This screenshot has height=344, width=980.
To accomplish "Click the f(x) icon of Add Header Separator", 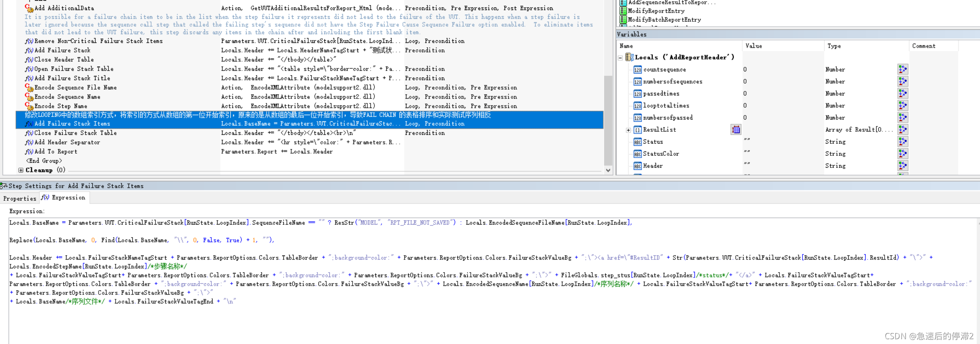I will tap(29, 142).
